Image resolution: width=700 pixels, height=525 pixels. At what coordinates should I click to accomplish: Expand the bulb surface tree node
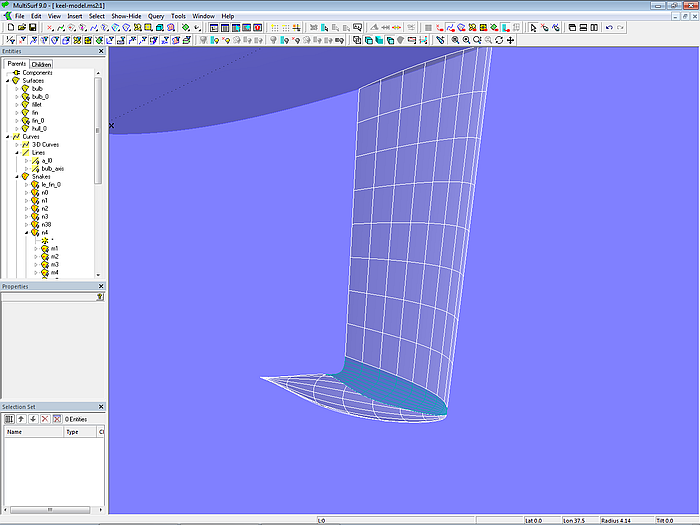pos(16,89)
